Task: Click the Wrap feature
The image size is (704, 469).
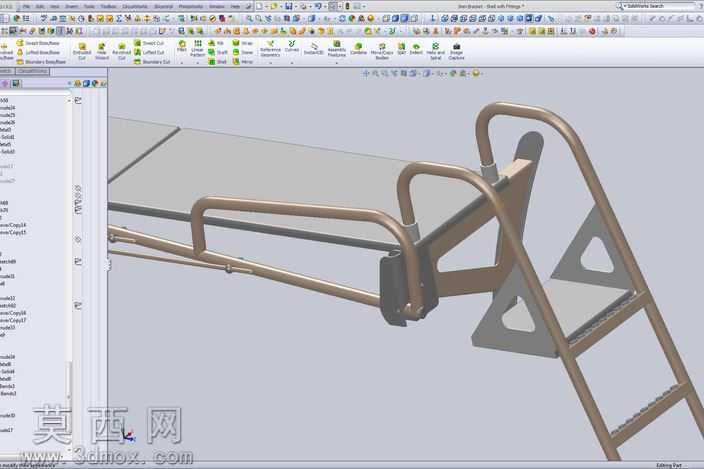Action: (x=242, y=43)
